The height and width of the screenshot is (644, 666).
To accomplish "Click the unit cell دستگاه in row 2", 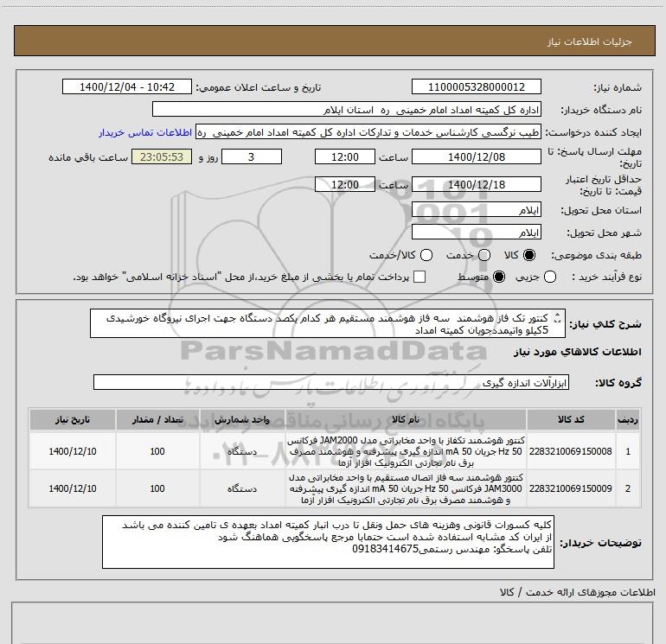I will [241, 488].
